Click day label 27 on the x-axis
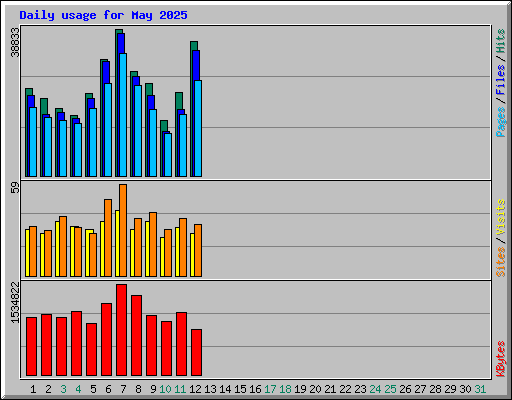Image resolution: width=512 pixels, height=400 pixels. [420, 389]
